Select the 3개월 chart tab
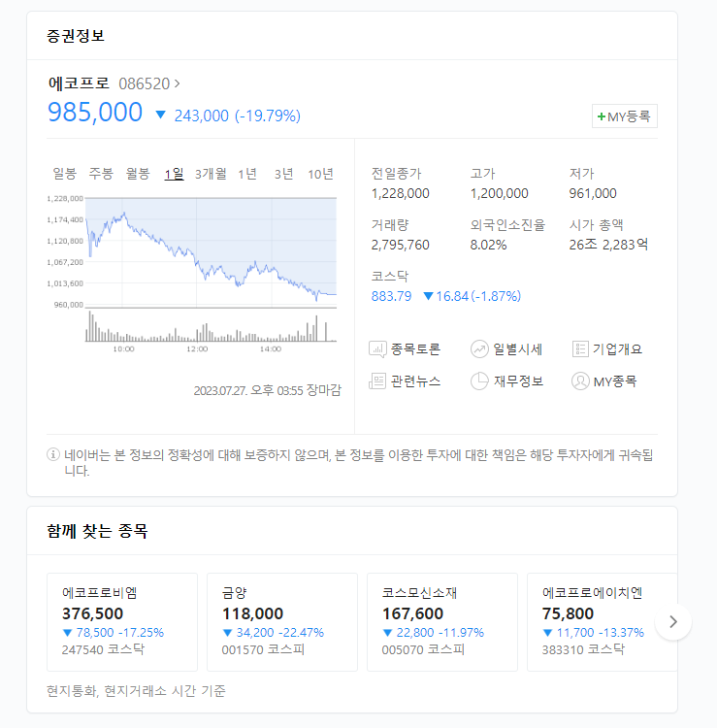Image resolution: width=717 pixels, height=728 pixels. pyautogui.click(x=211, y=174)
